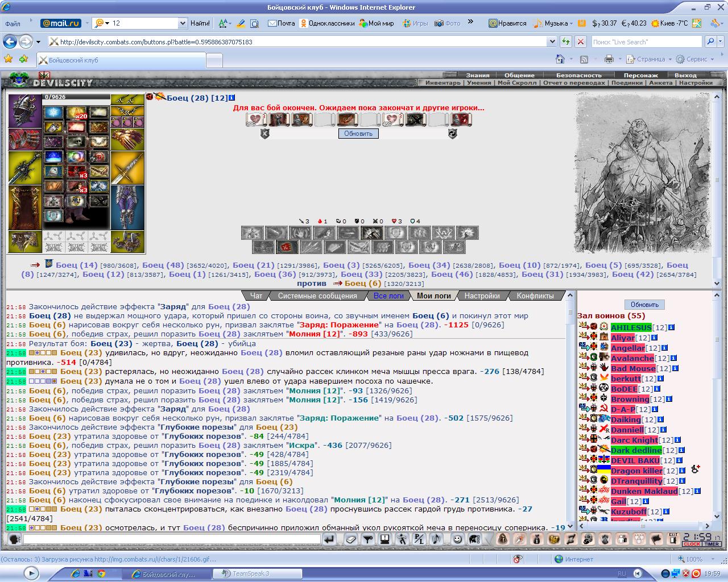Open the Поединки link
Viewport: 728px width, 582px height.
pyautogui.click(x=627, y=82)
